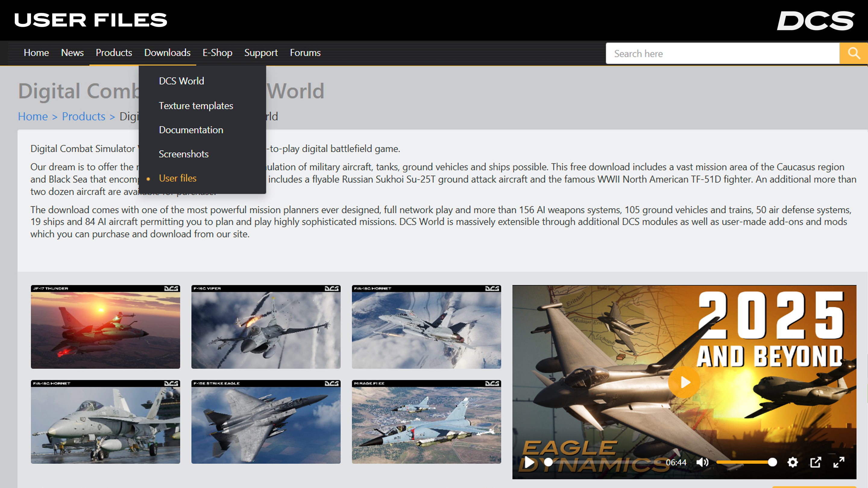Image resolution: width=868 pixels, height=488 pixels.
Task: Click the video progress scrubber handle
Action: tap(548, 462)
